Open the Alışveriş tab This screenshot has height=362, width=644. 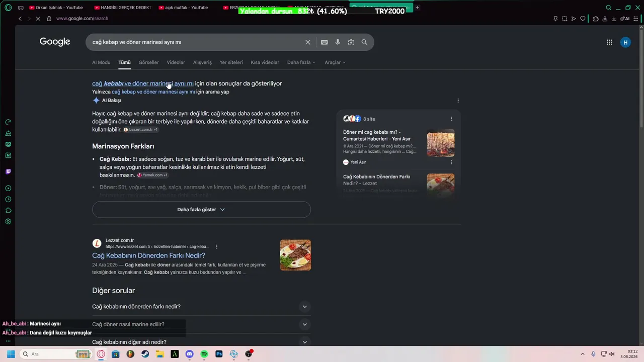pyautogui.click(x=202, y=62)
